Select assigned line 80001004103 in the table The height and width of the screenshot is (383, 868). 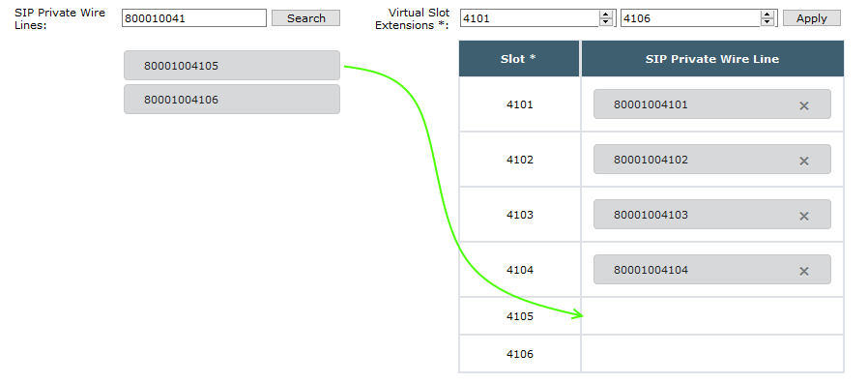click(711, 214)
